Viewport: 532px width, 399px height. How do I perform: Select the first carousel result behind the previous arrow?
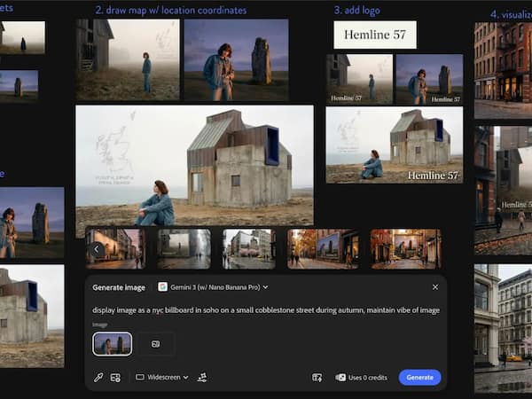point(115,249)
